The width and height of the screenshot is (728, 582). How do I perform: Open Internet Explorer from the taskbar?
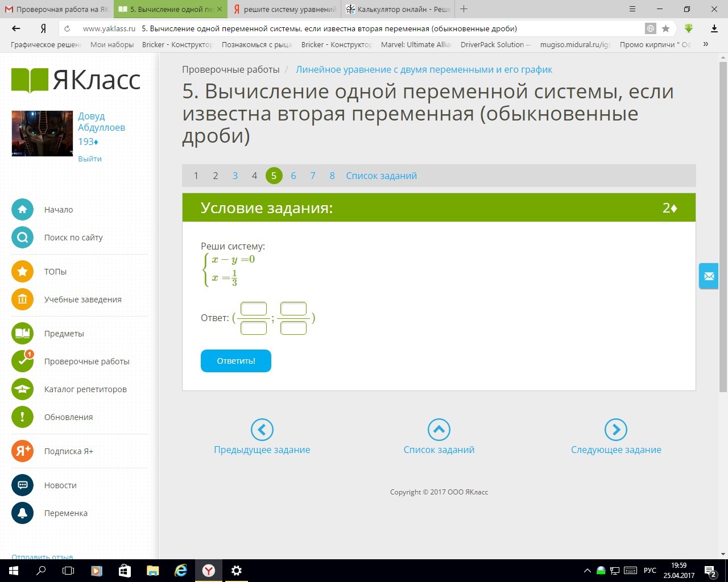(x=181, y=571)
